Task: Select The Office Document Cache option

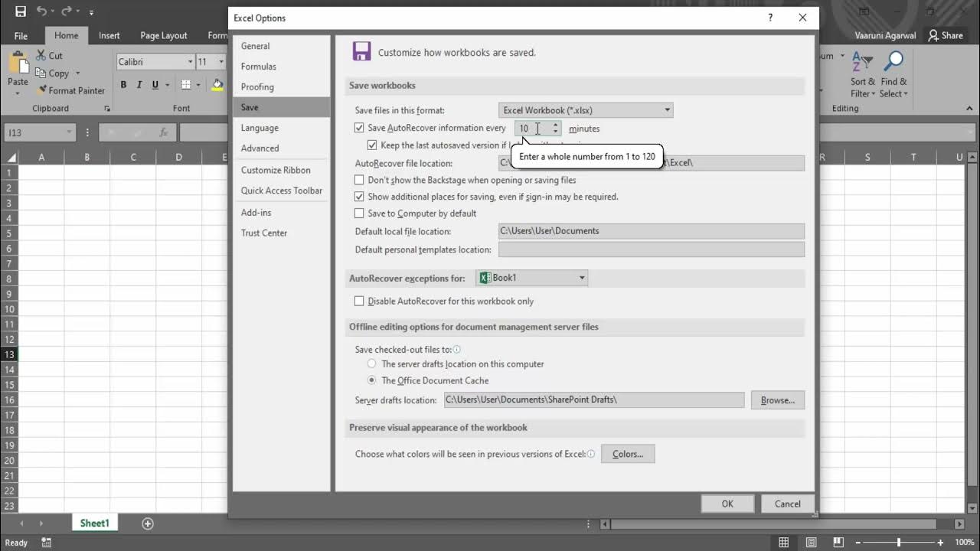Action: tap(372, 380)
